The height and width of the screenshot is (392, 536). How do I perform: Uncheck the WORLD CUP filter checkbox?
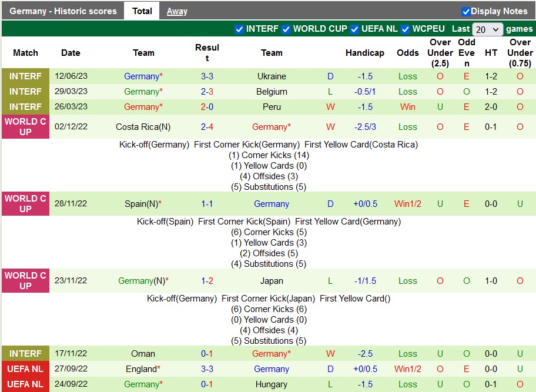(286, 29)
